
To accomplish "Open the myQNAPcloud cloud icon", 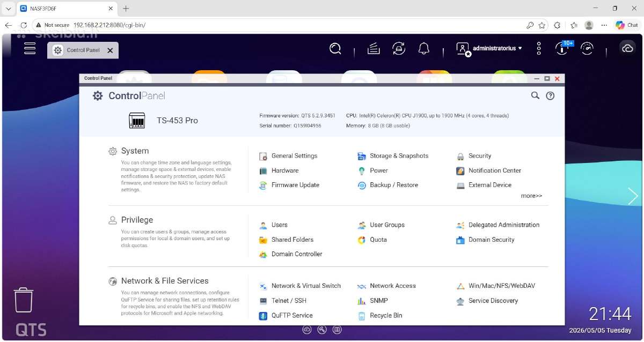I will point(627,49).
